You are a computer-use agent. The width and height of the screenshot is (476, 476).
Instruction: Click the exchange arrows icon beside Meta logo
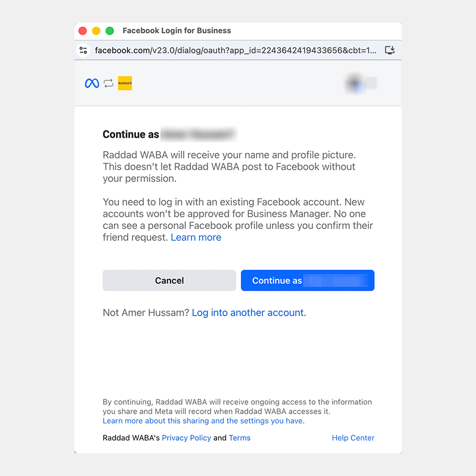point(108,83)
